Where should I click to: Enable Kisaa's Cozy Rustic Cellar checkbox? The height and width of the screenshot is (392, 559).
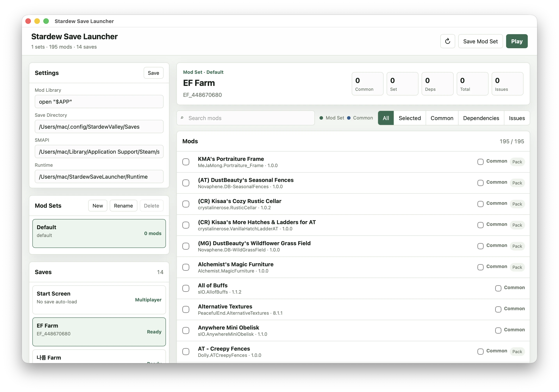186,204
